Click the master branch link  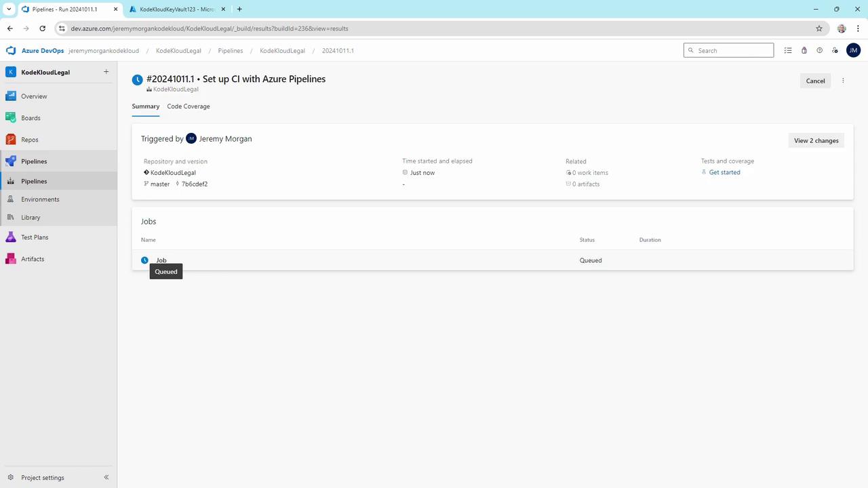tap(160, 184)
